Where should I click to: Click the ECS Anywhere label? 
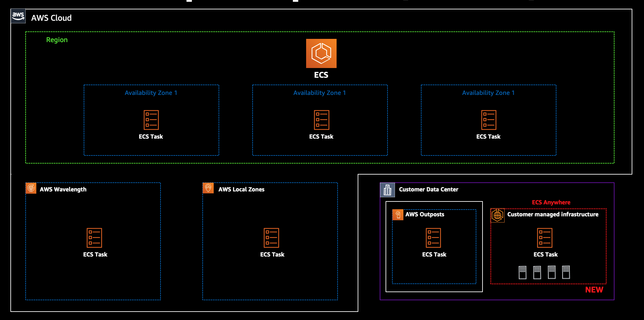[x=551, y=202]
